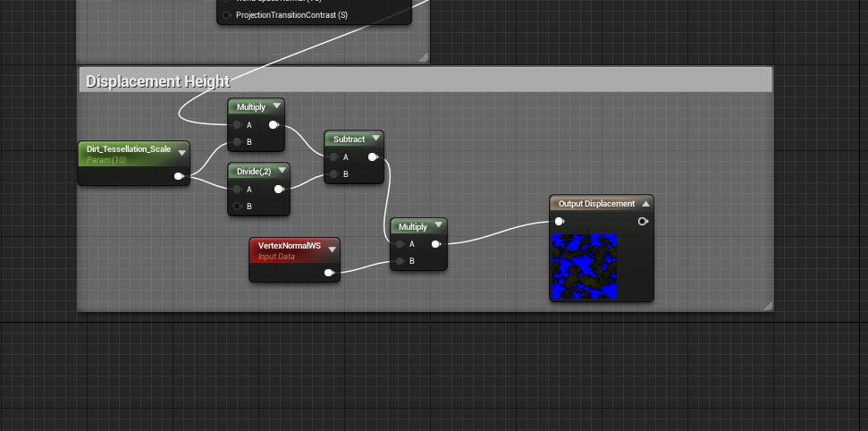Click the Dirt_Tessellation_Scale output pin
Viewport: 868px width, 431px height.
click(179, 176)
